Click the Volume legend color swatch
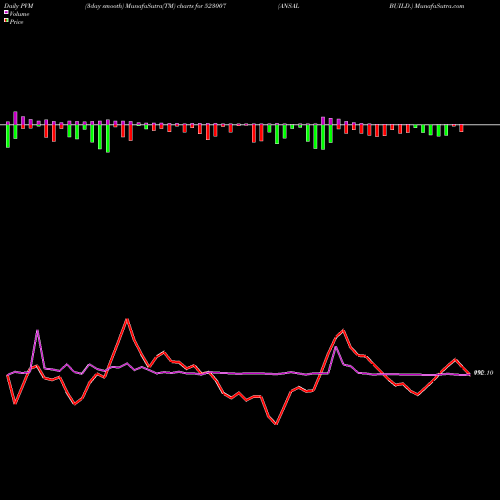Screen dimensions: 500x500 [x=6, y=13]
